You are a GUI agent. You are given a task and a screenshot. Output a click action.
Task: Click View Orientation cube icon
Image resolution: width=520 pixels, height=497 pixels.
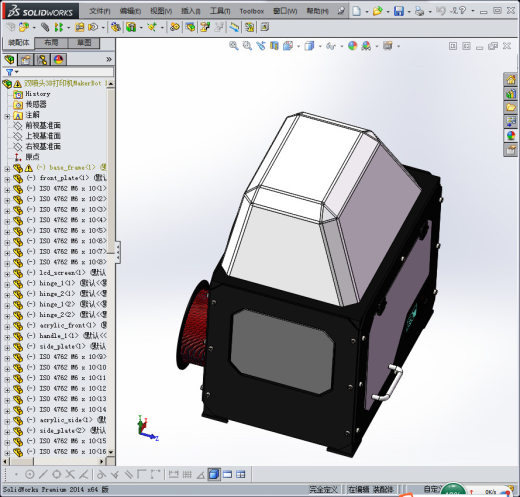coord(288,46)
